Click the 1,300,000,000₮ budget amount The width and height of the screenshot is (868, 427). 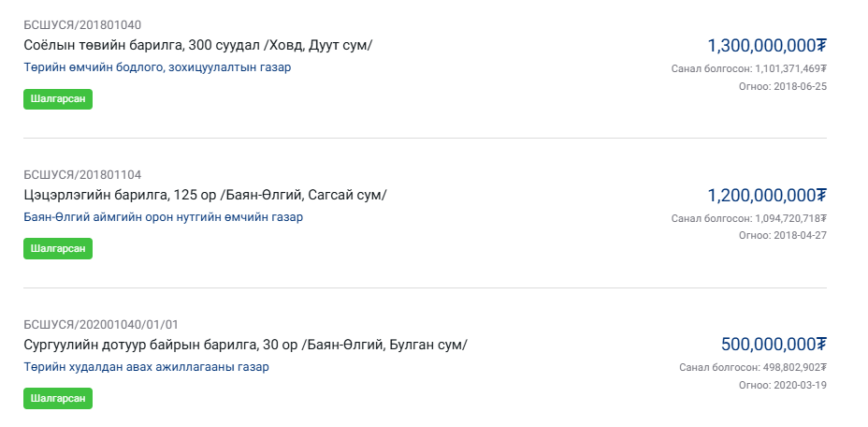(x=767, y=45)
